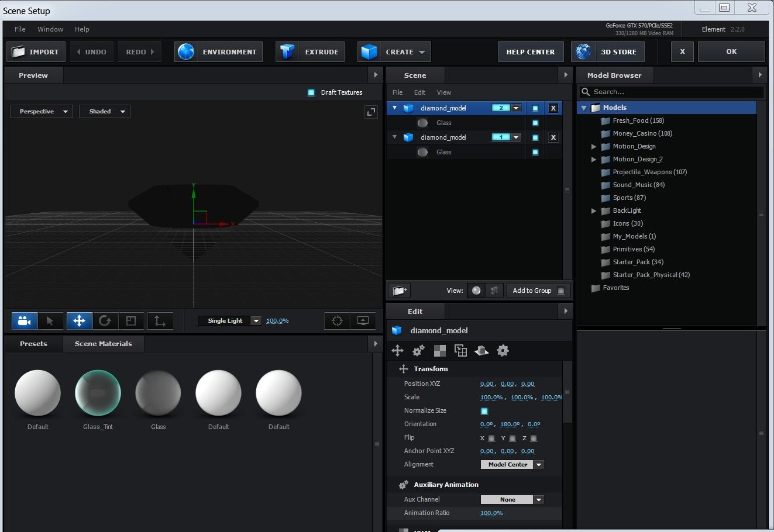Viewport: 774px width, 532px height.
Task: Expand the Motion_Design folder
Action: (x=594, y=147)
